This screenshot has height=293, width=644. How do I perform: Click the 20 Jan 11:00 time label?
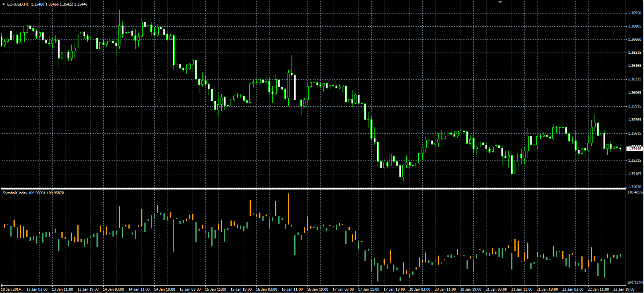point(445,289)
